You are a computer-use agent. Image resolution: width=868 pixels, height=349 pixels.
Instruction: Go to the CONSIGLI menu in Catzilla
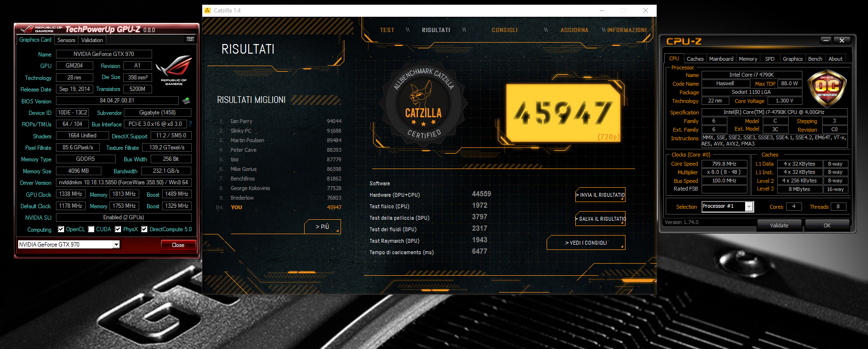(505, 30)
